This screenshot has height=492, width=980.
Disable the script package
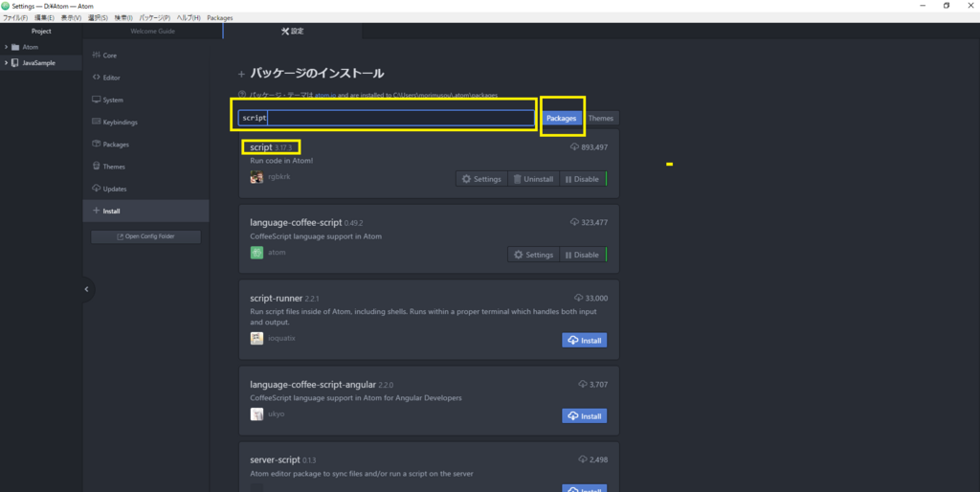point(582,179)
